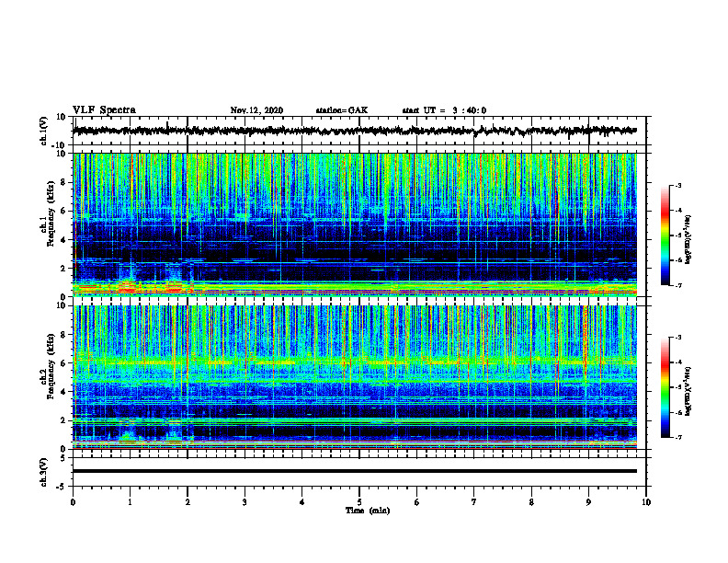Click the "-7" label on ch.2 color bar

point(677,438)
